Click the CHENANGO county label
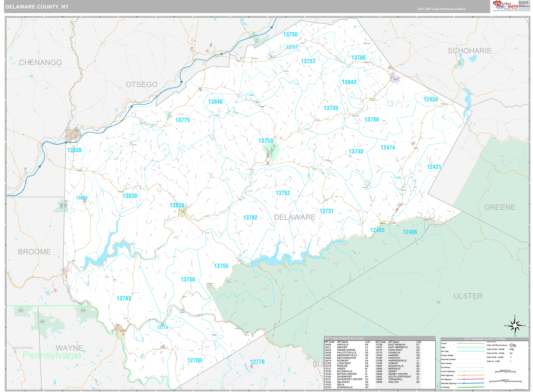Viewport: 533px width, 392px height. click(40, 62)
